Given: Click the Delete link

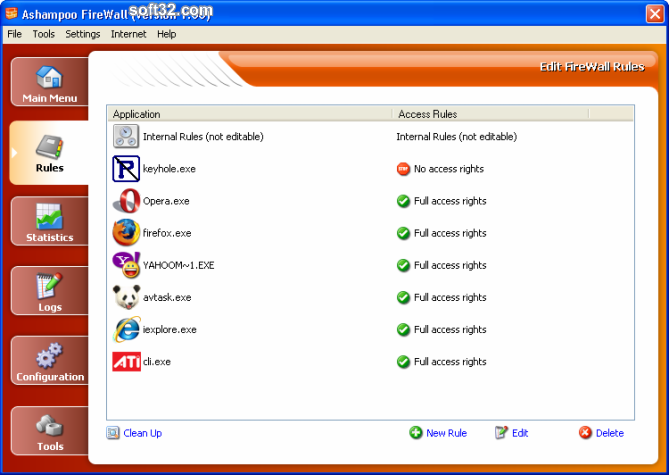Looking at the screenshot, I should point(610,433).
